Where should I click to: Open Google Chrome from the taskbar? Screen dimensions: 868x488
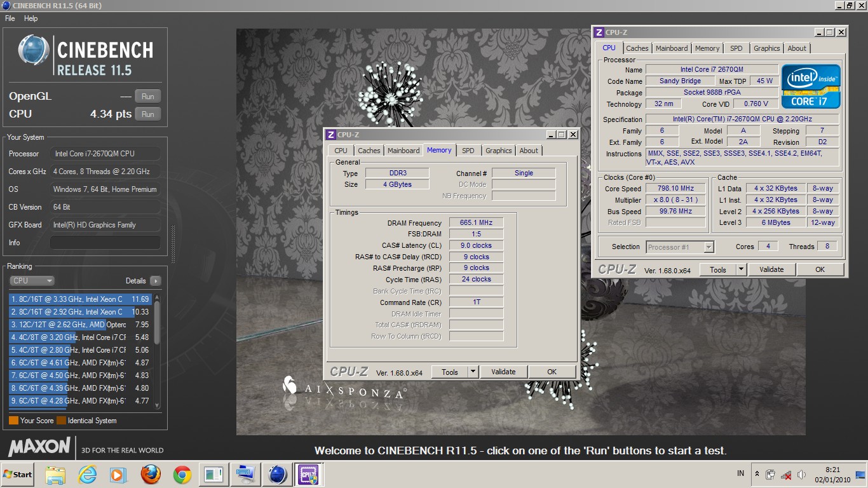tap(182, 475)
